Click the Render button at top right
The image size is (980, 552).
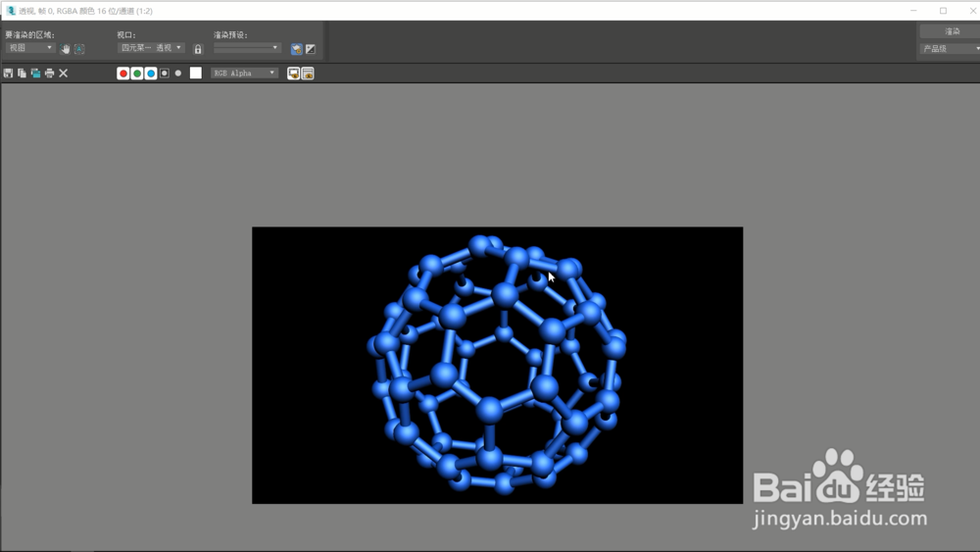pyautogui.click(x=952, y=31)
